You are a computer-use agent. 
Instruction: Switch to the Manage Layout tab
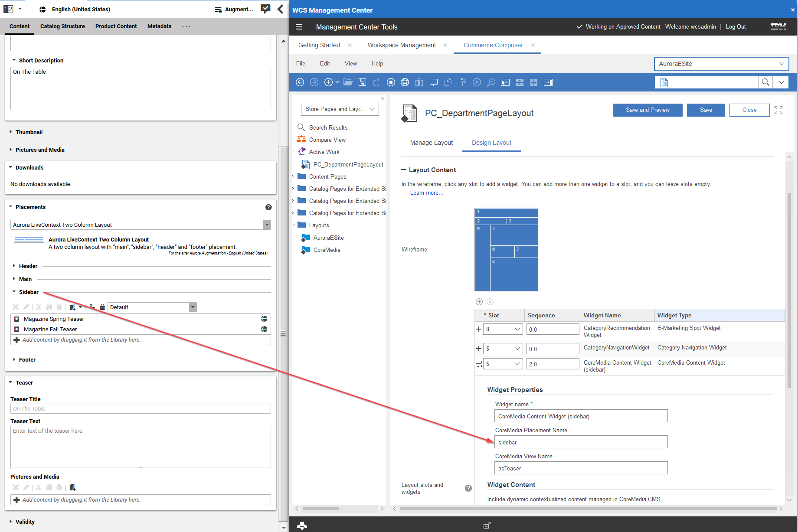coord(431,143)
